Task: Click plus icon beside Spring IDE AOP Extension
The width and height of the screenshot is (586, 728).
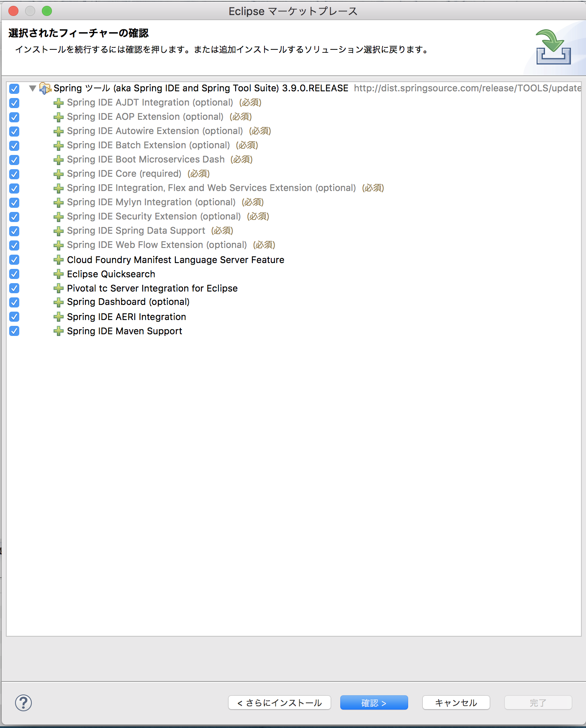Action: coord(59,117)
